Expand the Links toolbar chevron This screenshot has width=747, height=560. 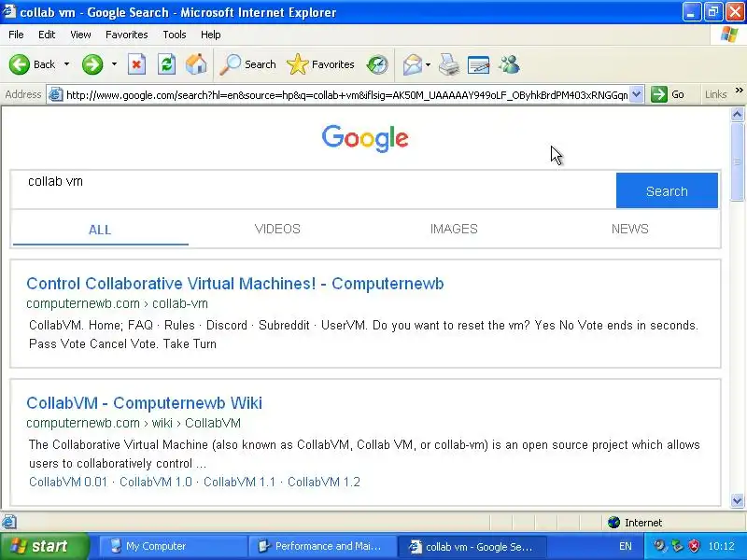pyautogui.click(x=739, y=91)
